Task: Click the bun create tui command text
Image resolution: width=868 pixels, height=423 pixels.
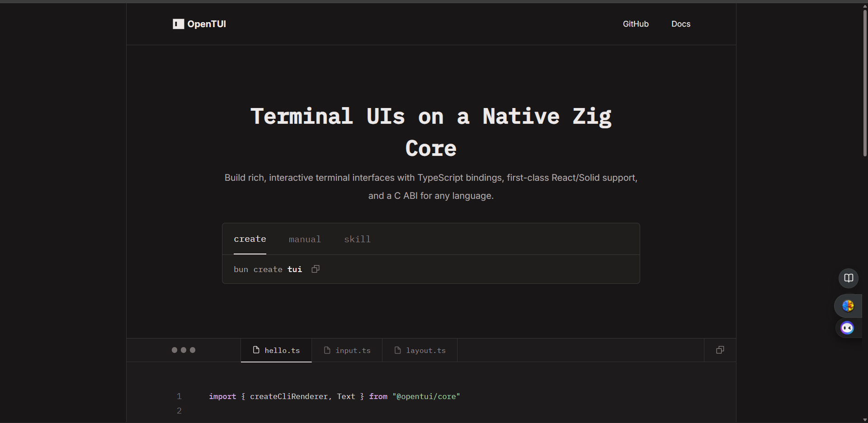Action: pyautogui.click(x=268, y=269)
